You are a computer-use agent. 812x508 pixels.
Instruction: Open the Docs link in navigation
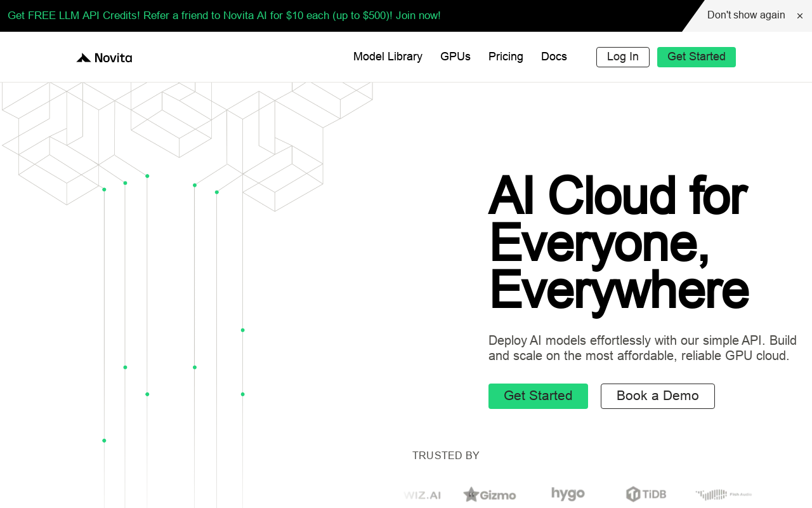point(554,57)
